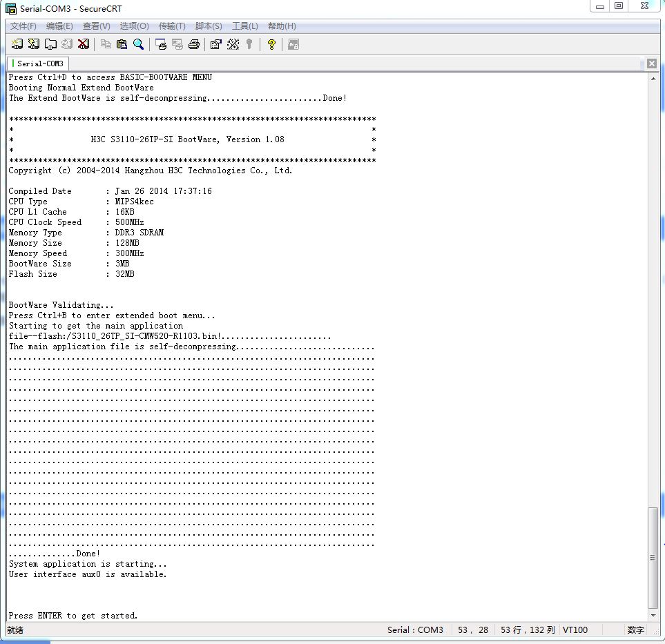
Task: Click status bar '就绪' text
Action: (x=15, y=630)
